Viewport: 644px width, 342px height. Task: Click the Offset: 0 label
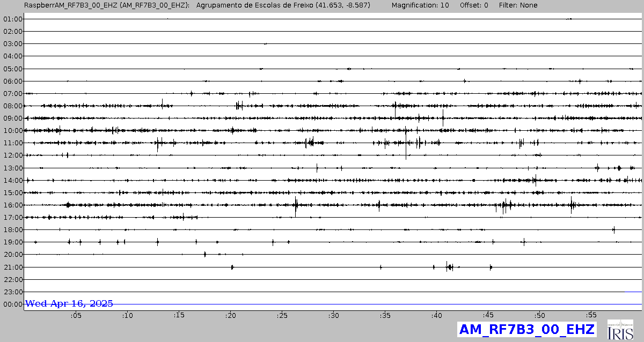tap(474, 5)
